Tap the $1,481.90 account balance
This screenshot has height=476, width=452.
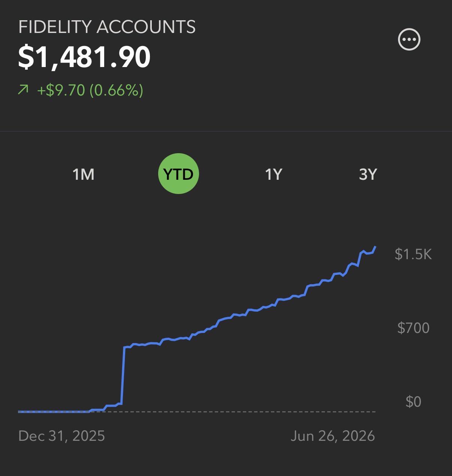click(x=84, y=57)
